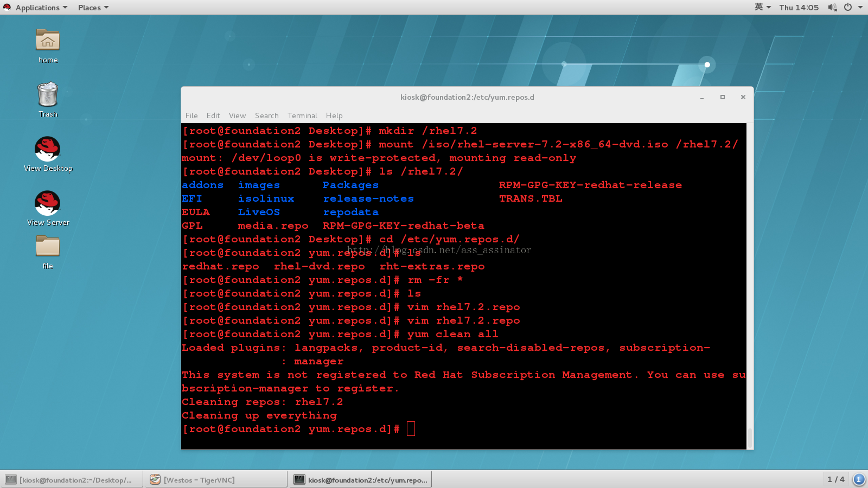The width and height of the screenshot is (868, 488).
Task: Click 'addons' directory name
Action: (x=203, y=185)
